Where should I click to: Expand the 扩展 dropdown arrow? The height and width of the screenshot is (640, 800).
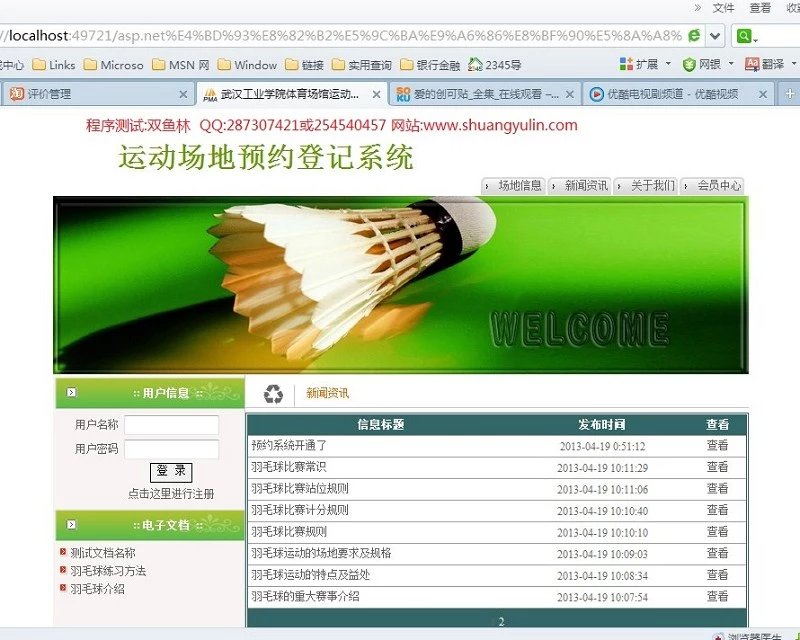(x=668, y=64)
